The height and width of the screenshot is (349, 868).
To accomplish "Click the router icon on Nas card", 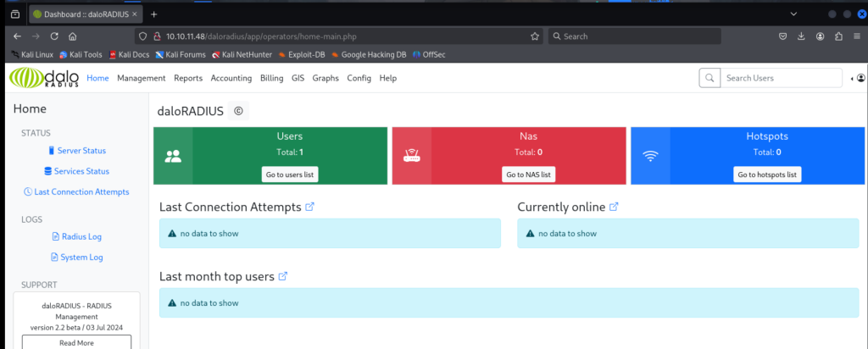I will [411, 157].
